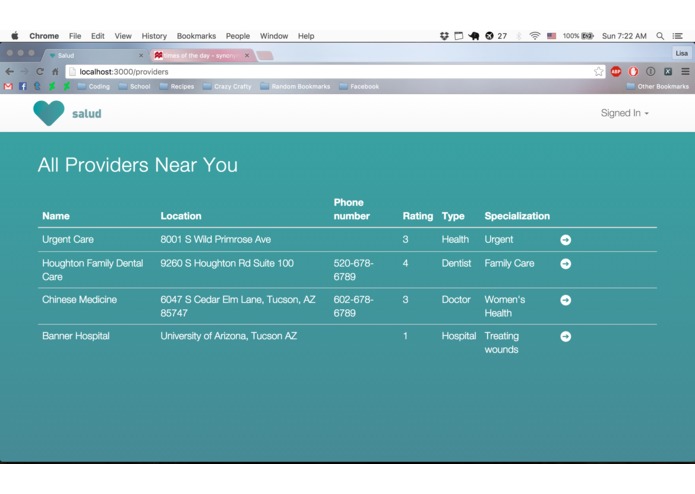Click '9260 S Houghton Rd Suite 100'
Image resolution: width=695 pixels, height=494 pixels.
coord(227,263)
